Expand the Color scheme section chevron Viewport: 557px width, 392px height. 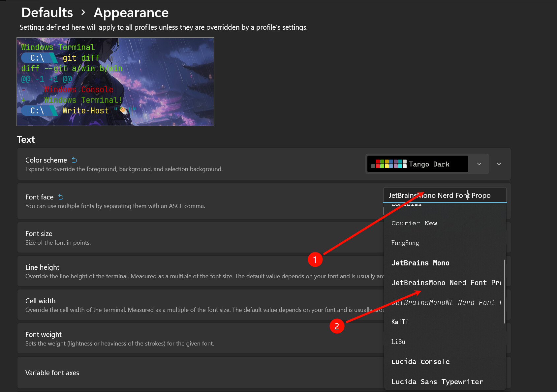pos(499,164)
